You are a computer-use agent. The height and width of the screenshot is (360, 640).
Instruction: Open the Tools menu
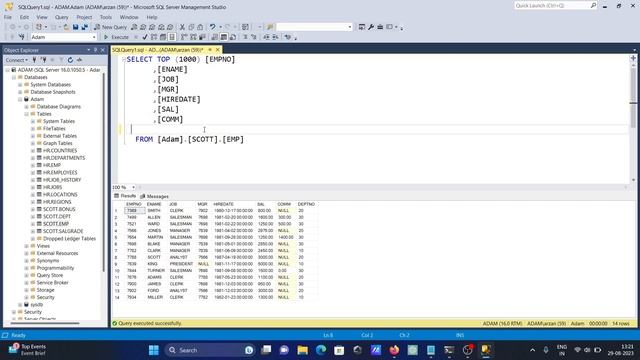106,17
